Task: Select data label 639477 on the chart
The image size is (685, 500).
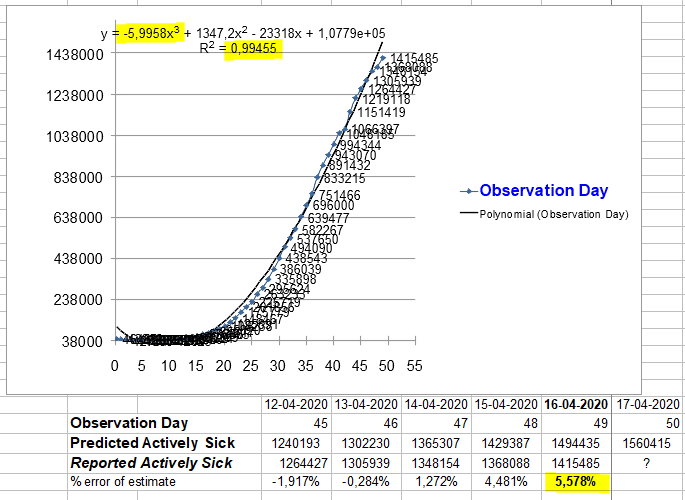Action: point(329,218)
